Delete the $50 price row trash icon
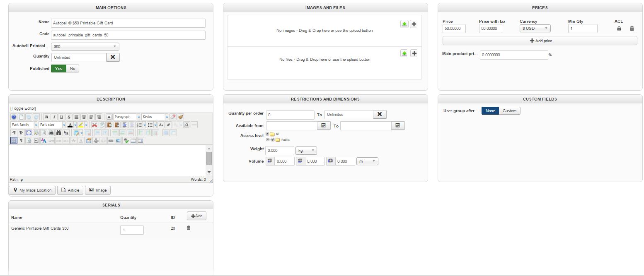This screenshot has height=276, width=644. 632,29
